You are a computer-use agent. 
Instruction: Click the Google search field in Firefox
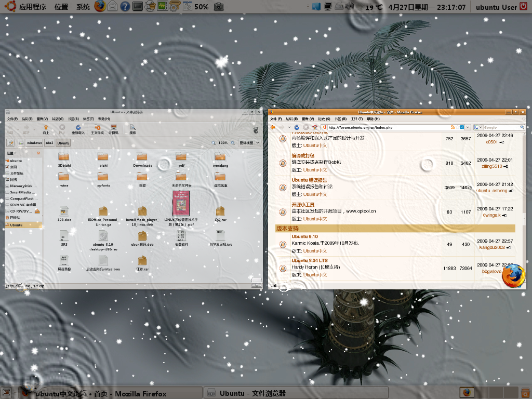(x=501, y=127)
